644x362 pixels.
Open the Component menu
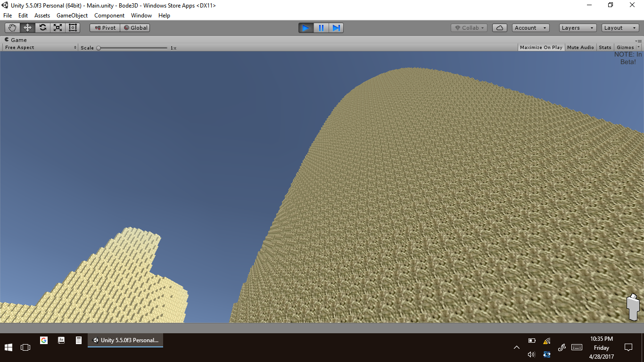tap(109, 16)
